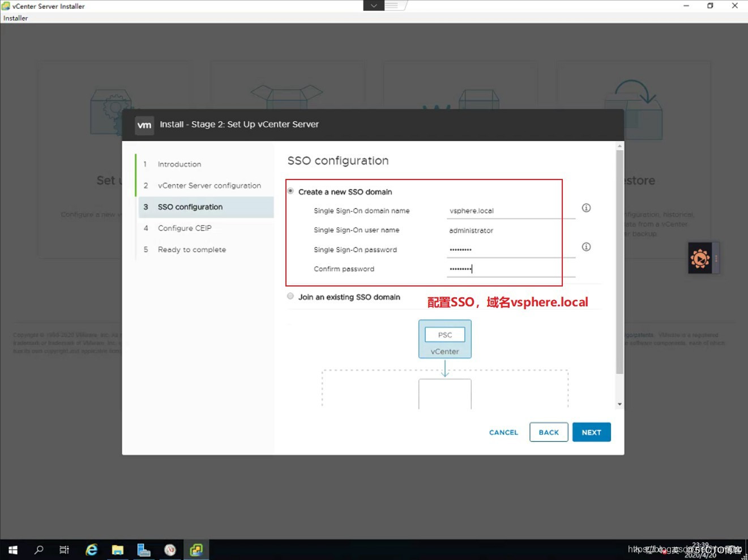
Task: Click Confirm password field
Action: coord(511,269)
